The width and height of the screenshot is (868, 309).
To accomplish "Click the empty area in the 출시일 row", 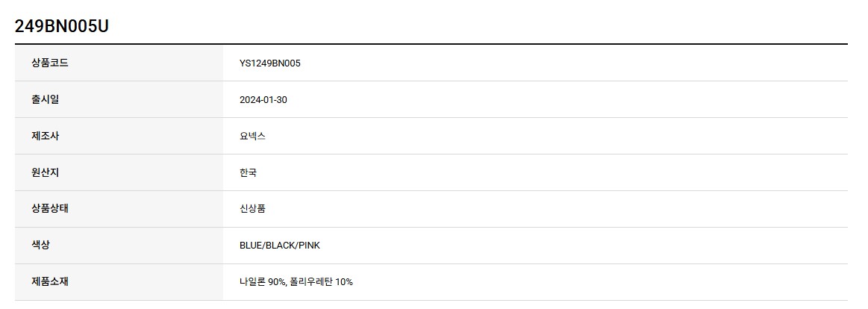I will (x=567, y=100).
